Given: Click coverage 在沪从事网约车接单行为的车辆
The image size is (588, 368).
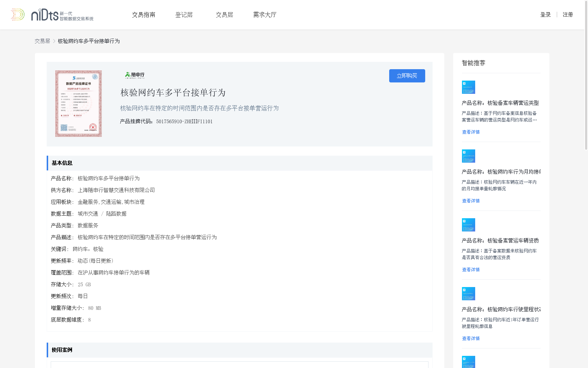Looking at the screenshot, I should click(x=114, y=273).
